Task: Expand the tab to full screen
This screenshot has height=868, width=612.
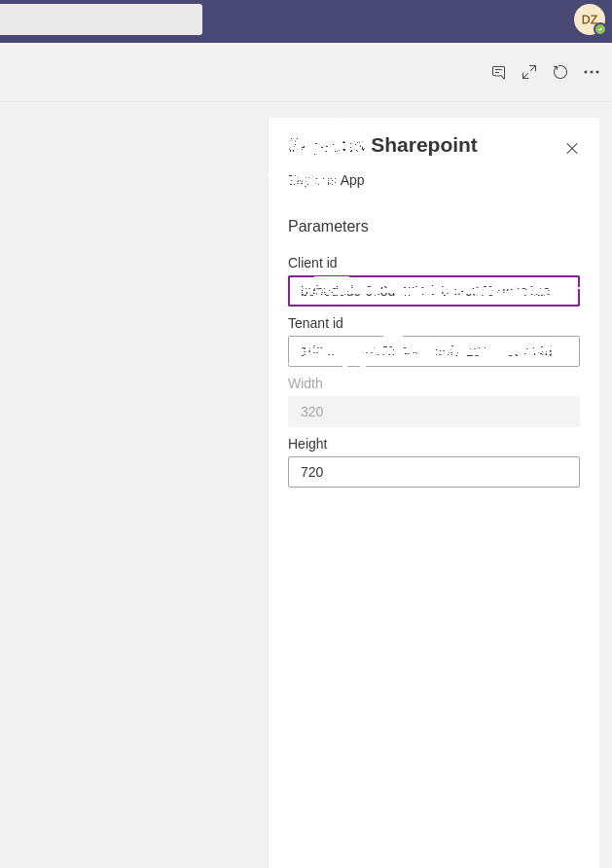Action: click(529, 73)
